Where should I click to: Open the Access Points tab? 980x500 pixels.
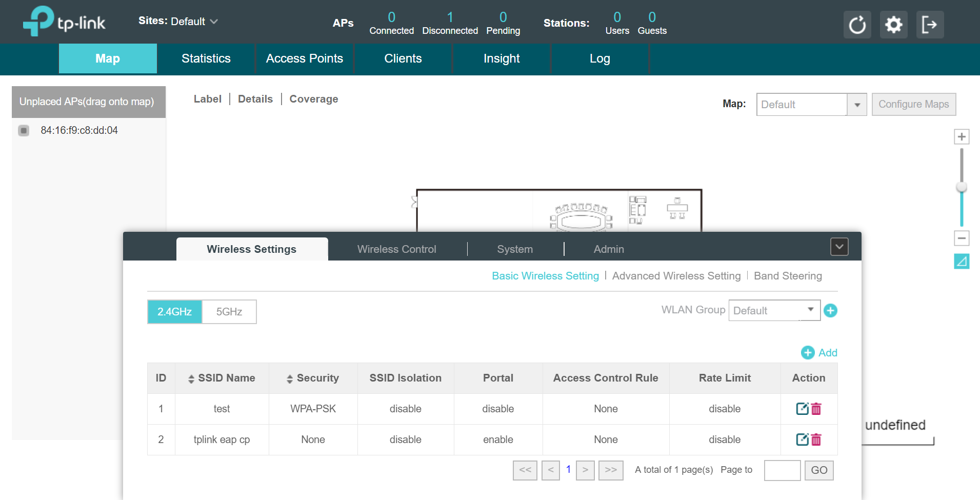tap(304, 58)
